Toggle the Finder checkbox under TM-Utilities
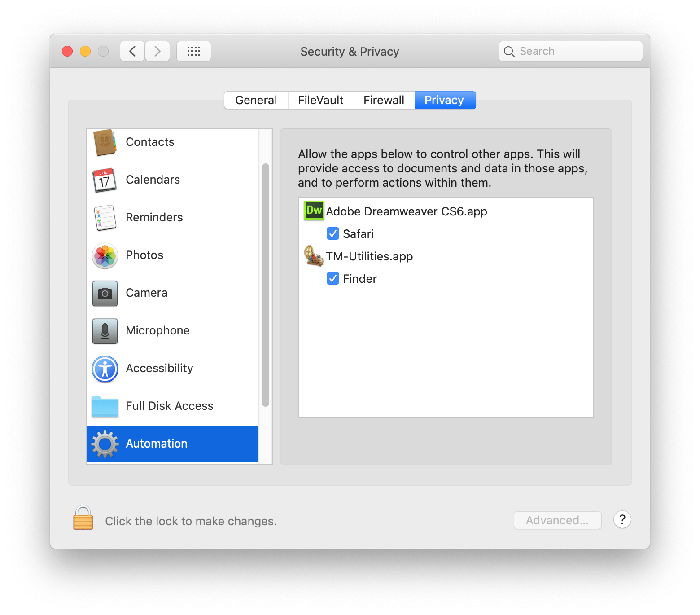The width and height of the screenshot is (700, 615). pyautogui.click(x=333, y=278)
